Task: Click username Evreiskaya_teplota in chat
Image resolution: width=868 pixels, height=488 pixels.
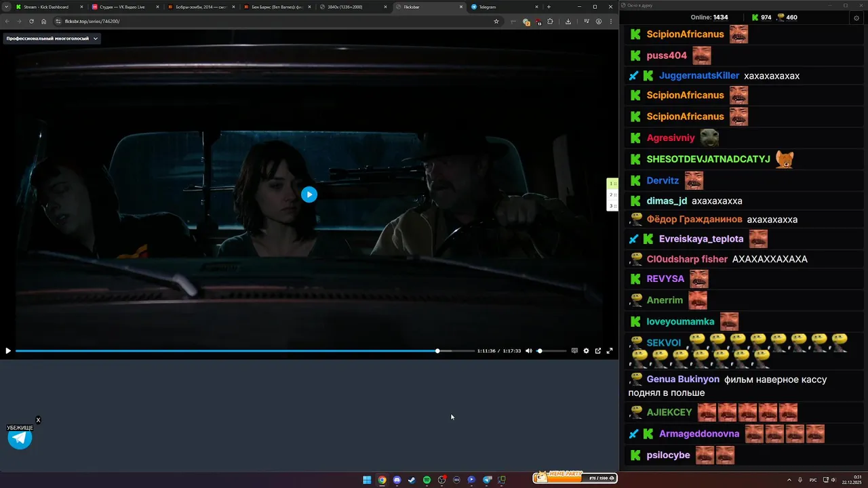Action: pos(701,239)
